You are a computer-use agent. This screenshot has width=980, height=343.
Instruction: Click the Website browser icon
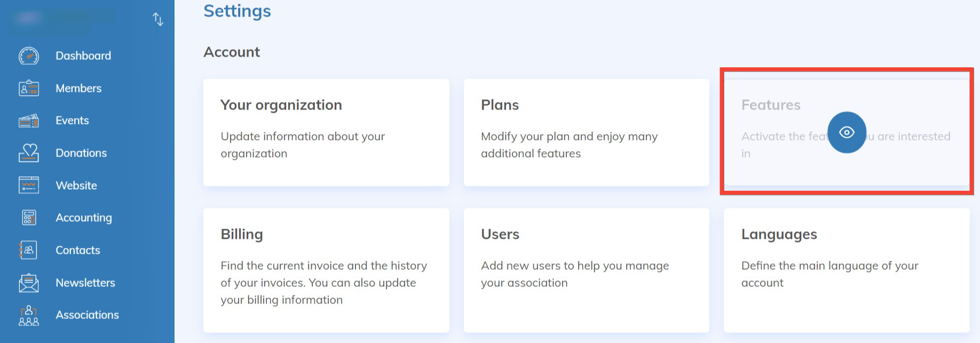coord(29,185)
